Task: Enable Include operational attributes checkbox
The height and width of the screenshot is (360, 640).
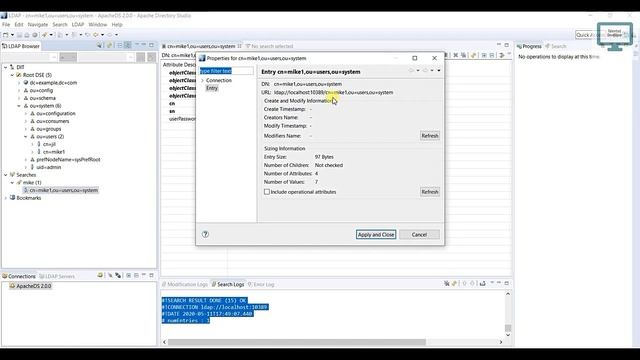Action: [x=267, y=192]
